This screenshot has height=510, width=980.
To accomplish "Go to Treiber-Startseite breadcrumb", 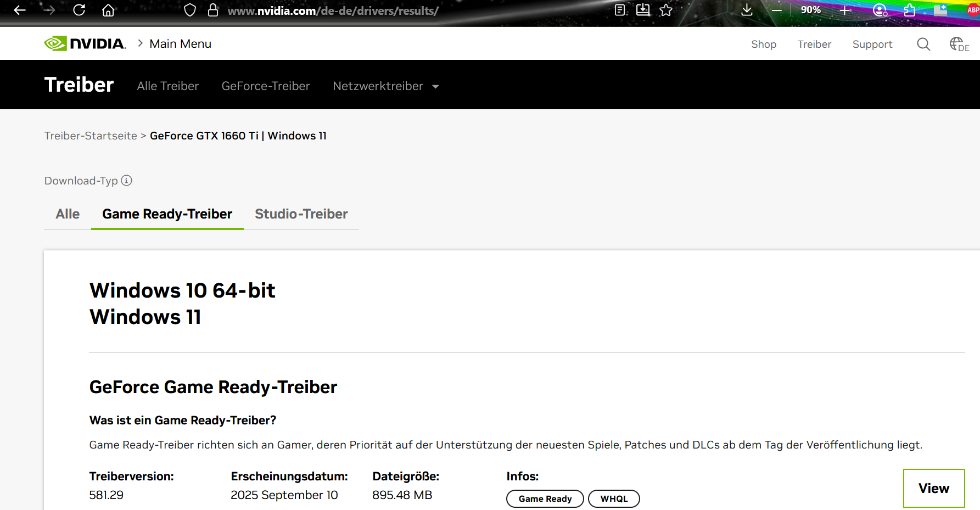I will [x=91, y=136].
